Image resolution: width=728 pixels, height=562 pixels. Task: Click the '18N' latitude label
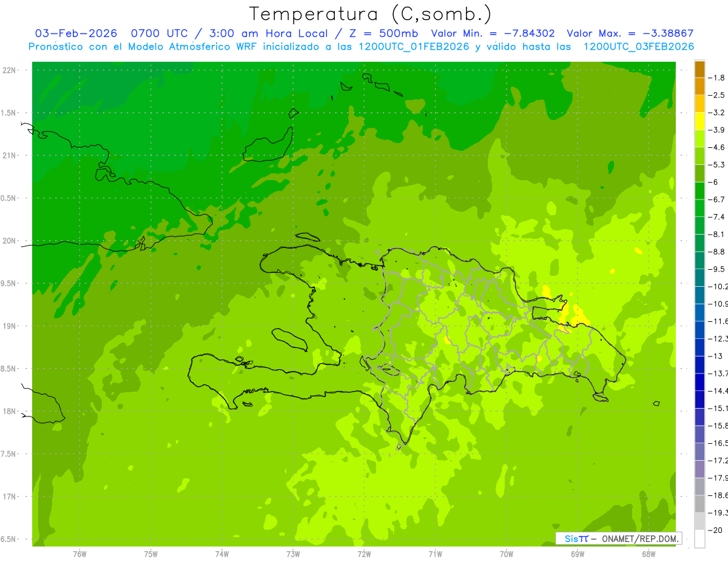point(9,412)
